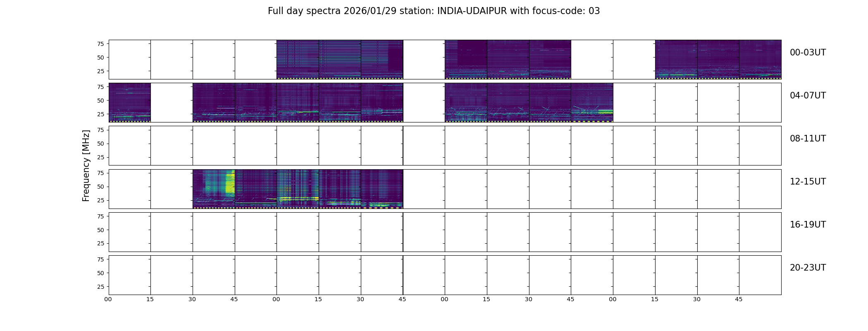Click the '75' frequency tick on 12-15UT row

pyautogui.click(x=100, y=173)
